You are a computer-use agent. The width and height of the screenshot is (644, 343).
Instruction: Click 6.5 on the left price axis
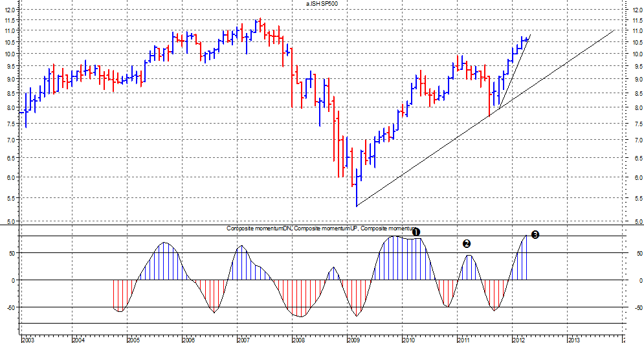click(x=12, y=158)
